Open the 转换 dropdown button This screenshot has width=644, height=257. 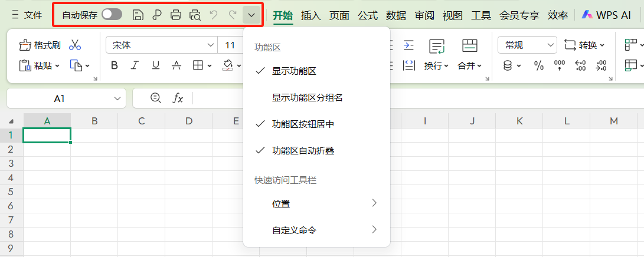584,45
